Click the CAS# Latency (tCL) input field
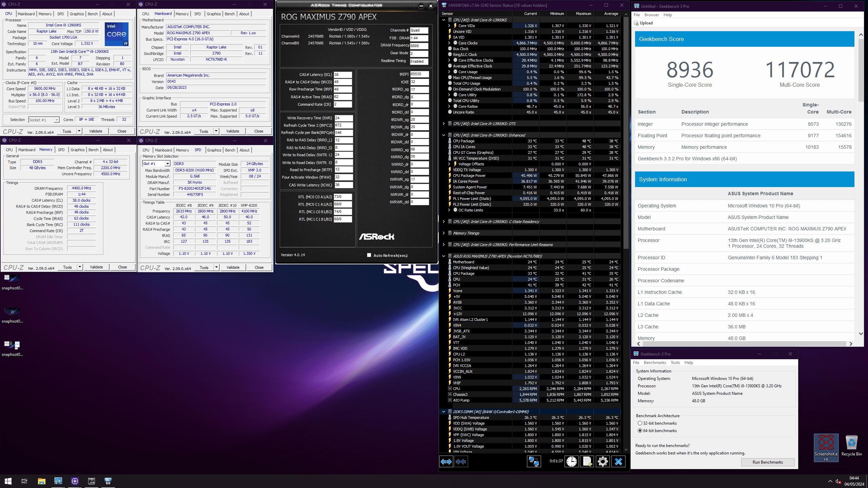 pyautogui.click(x=343, y=75)
